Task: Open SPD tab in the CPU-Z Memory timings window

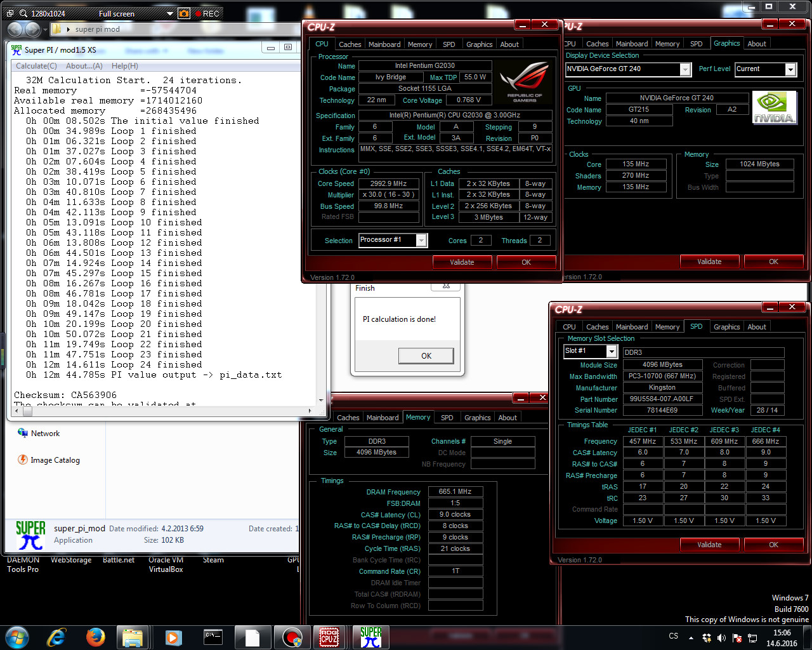Action: [x=447, y=418]
